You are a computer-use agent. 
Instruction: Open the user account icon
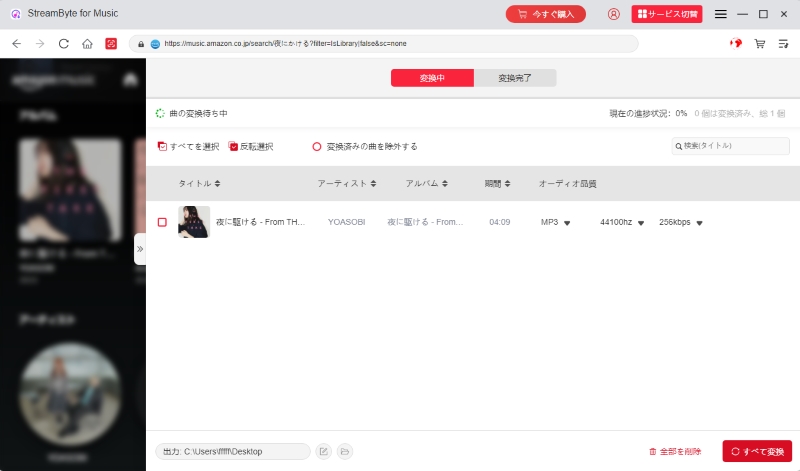point(614,14)
